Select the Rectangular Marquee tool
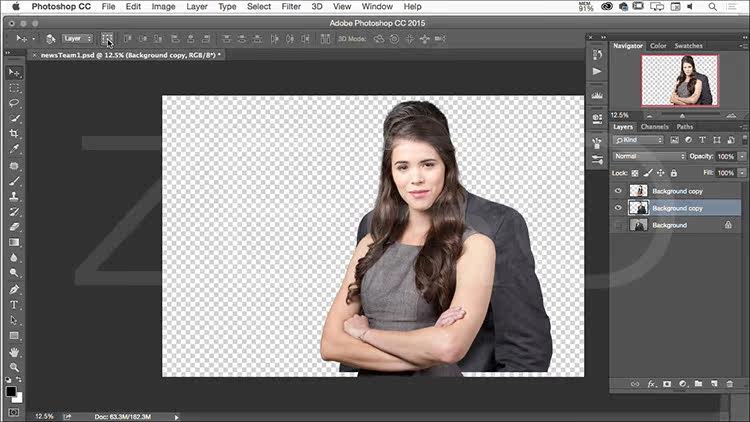Screen dimensions: 750x422 [x=14, y=88]
